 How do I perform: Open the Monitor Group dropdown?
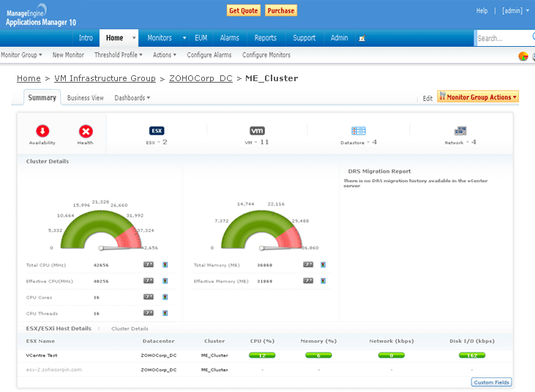click(21, 55)
